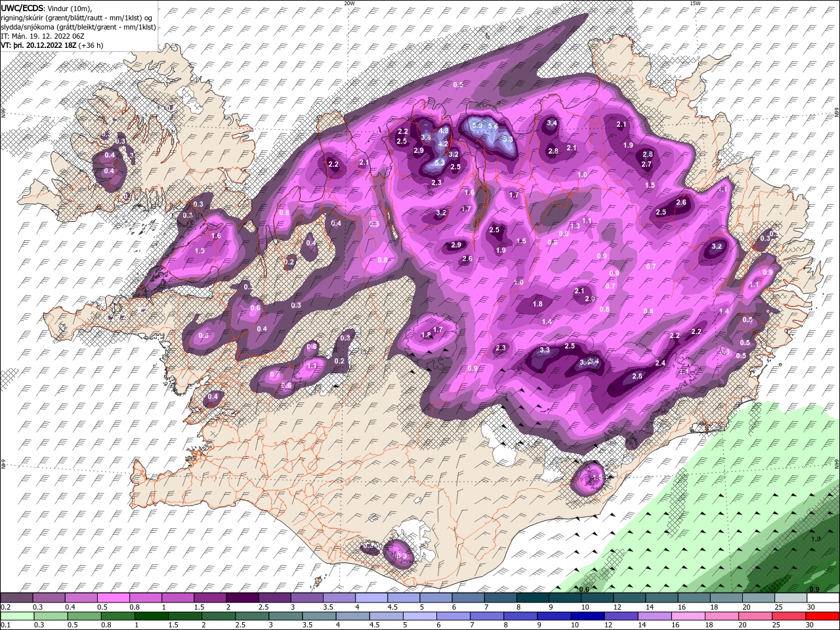Click the pink swatch labeled 18 in bottom row
840x630 pixels.
click(x=722, y=616)
